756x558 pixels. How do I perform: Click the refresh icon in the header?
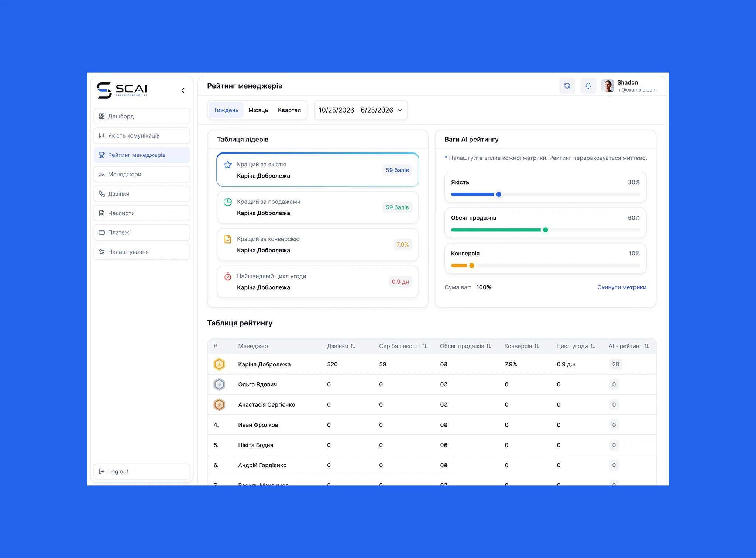[x=567, y=86]
